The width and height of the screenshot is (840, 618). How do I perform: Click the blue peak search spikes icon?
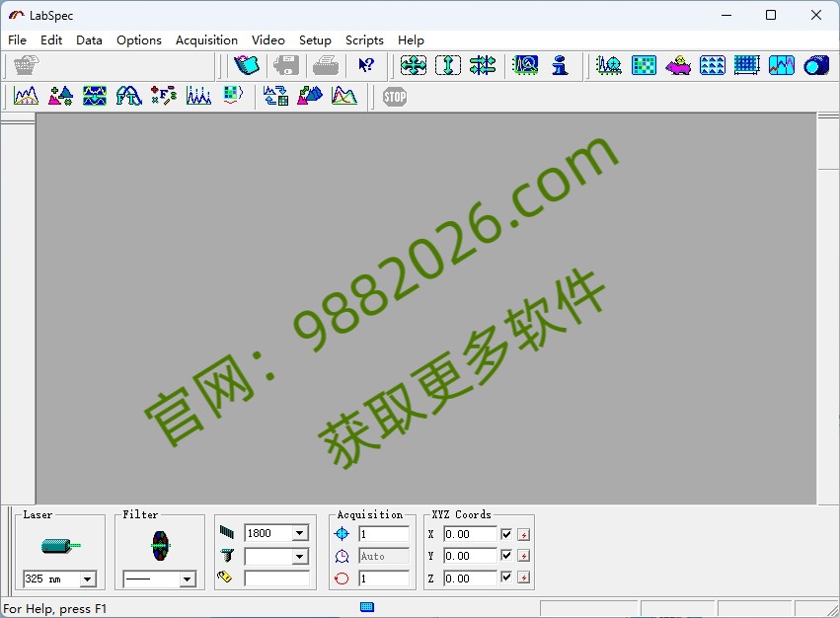point(198,96)
